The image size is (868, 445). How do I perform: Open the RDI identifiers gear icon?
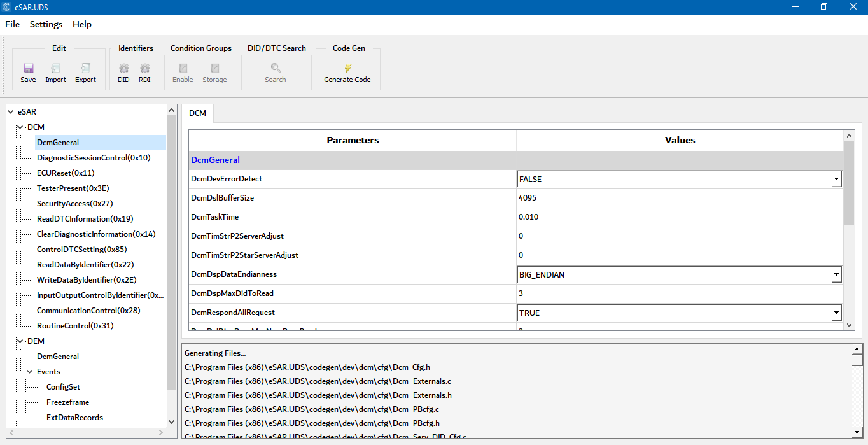point(144,69)
